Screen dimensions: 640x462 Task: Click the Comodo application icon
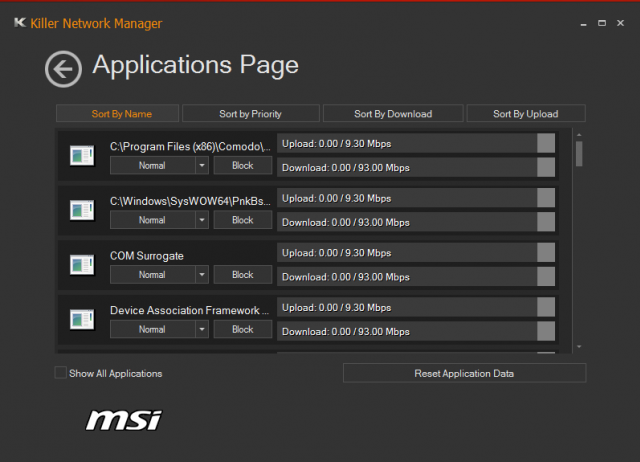(x=82, y=155)
